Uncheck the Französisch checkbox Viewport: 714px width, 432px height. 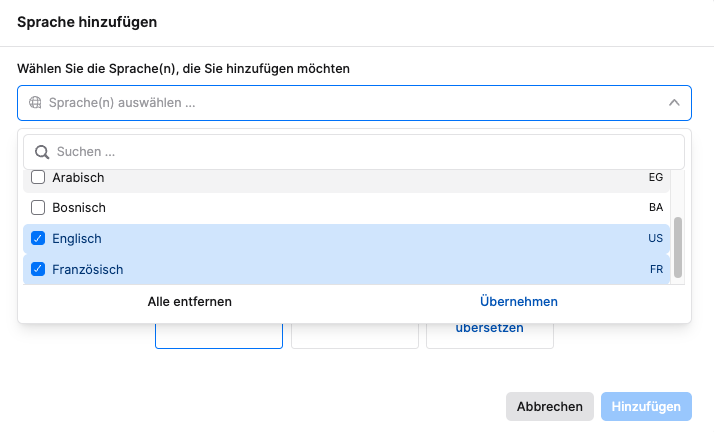38,269
